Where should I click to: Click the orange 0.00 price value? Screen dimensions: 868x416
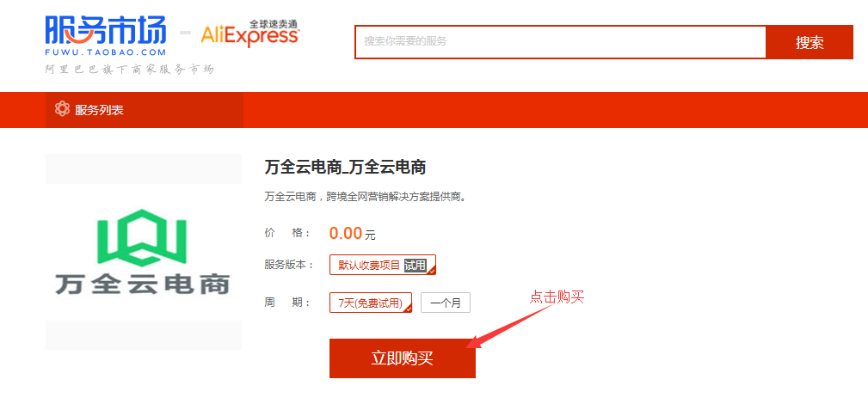tap(346, 233)
